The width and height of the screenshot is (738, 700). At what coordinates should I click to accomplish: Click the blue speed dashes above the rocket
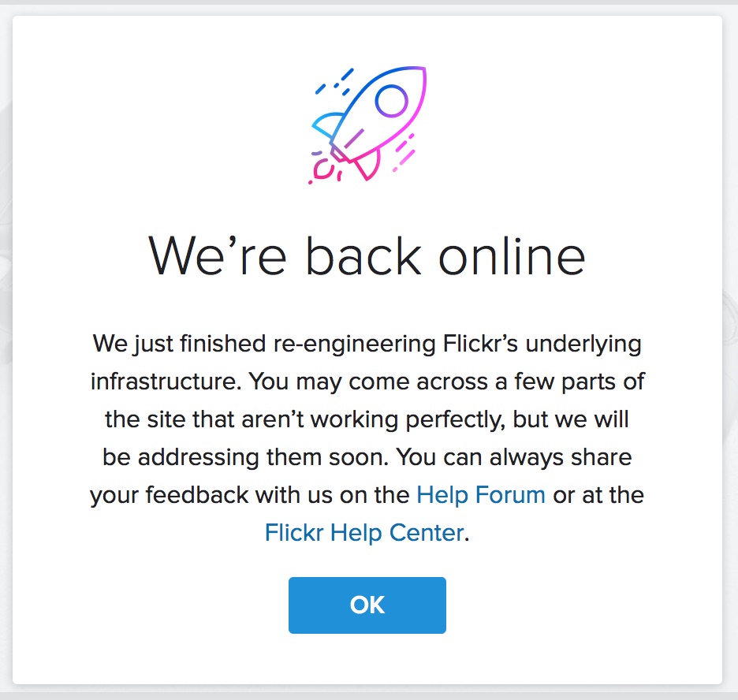[x=334, y=81]
